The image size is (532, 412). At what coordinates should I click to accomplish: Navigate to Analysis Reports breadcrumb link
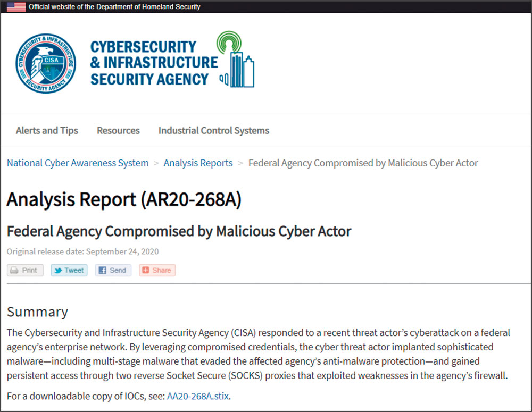pos(198,163)
